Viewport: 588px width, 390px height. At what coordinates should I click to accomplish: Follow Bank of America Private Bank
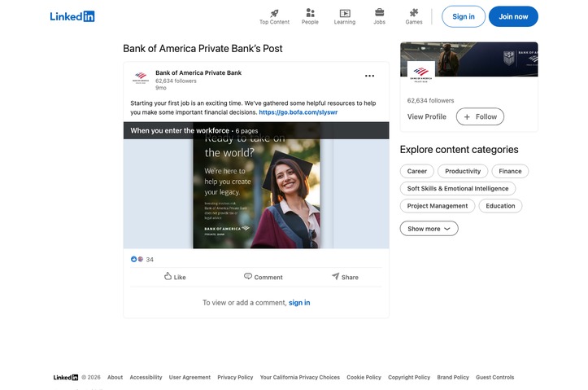pos(480,116)
